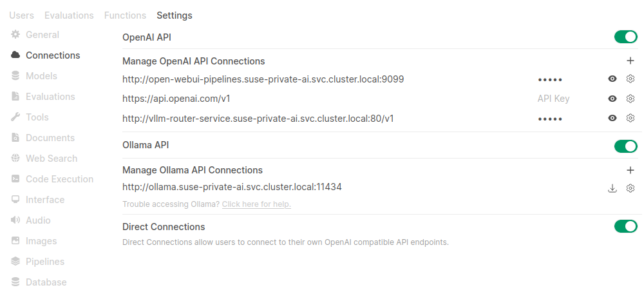Add new Ollama API connection plus

pyautogui.click(x=630, y=170)
